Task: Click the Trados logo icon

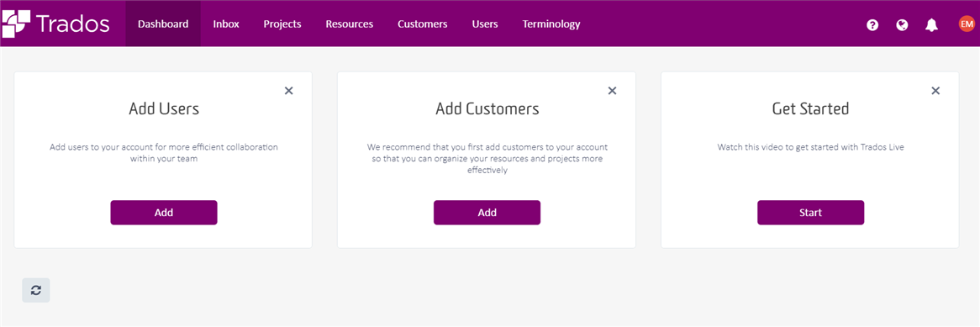Action: (16, 24)
